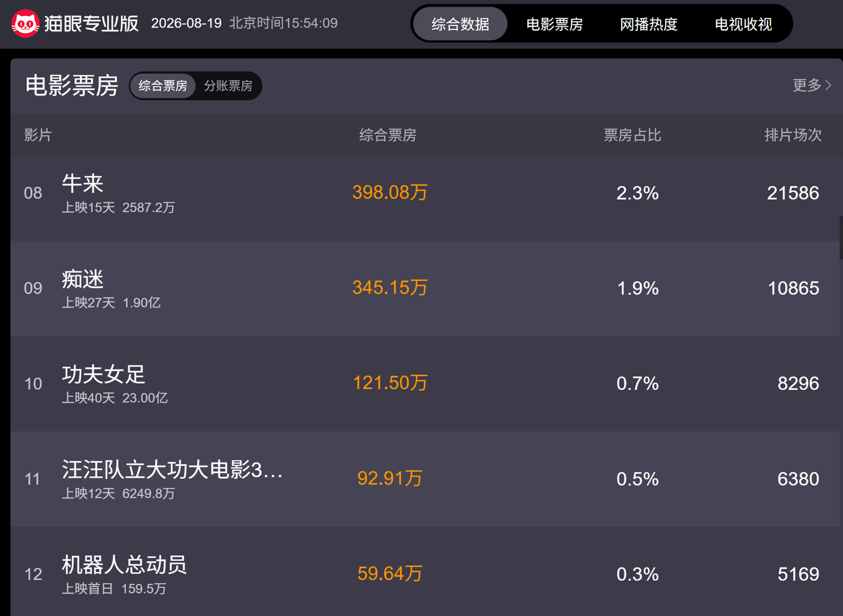Select the 功夫女足 movie entry
Image resolution: width=843 pixels, height=616 pixels.
pos(426,384)
